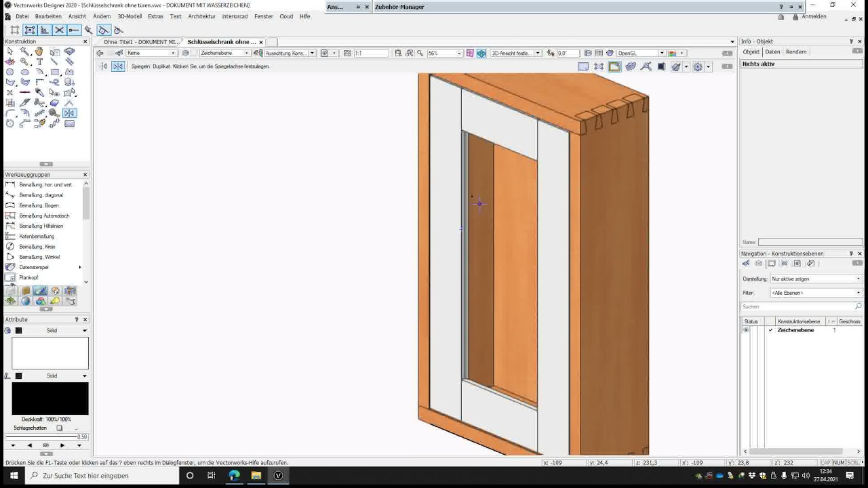Viewport: 868px width, 488px height.
Task: Open the Keine class dropdown
Action: [151, 53]
